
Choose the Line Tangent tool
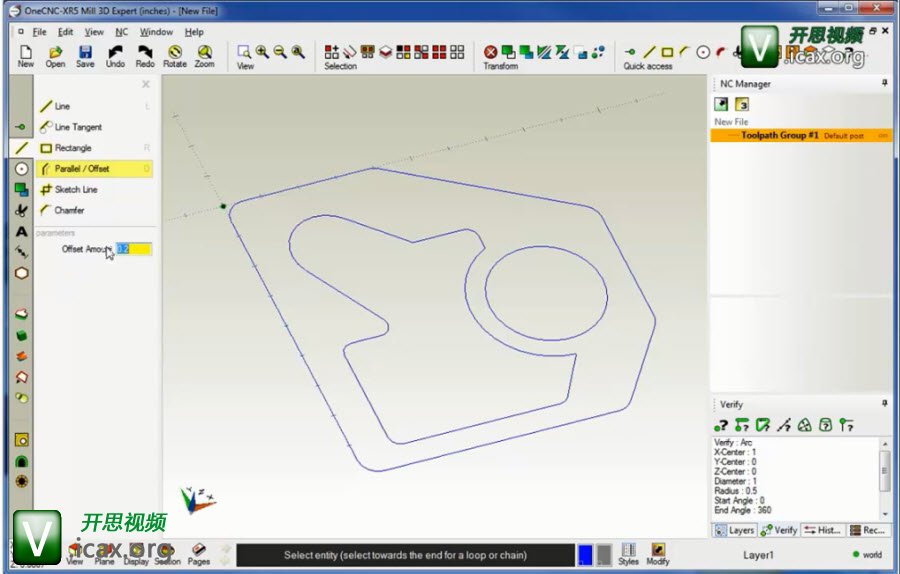tap(77, 128)
